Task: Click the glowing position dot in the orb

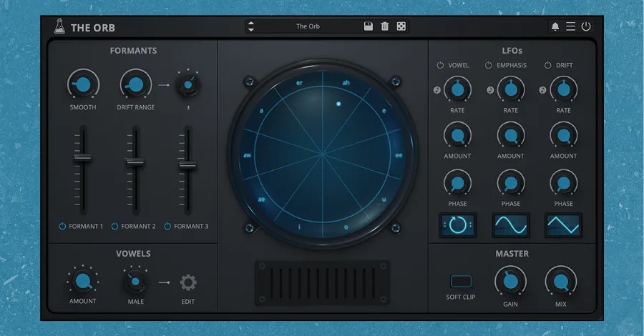Action: 338,104
